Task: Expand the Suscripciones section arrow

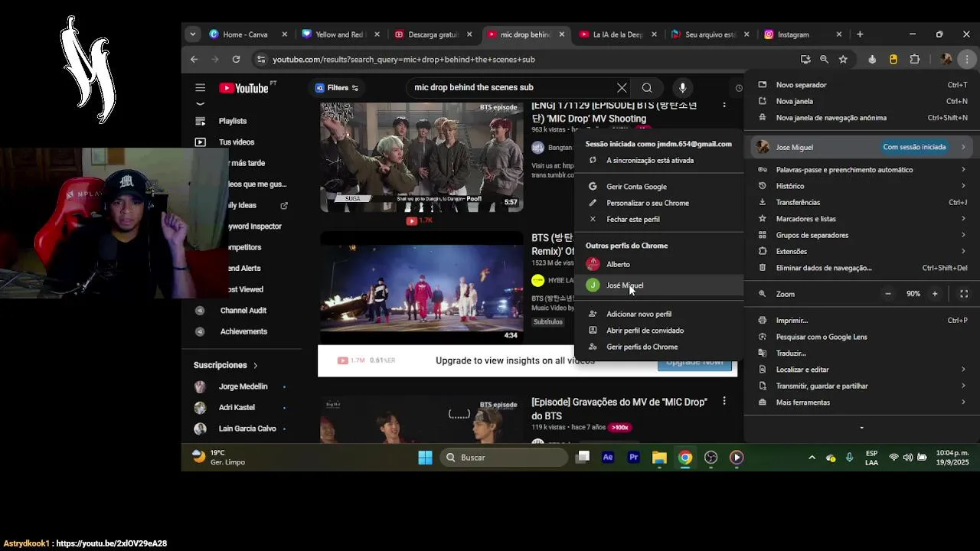Action: [x=256, y=366]
